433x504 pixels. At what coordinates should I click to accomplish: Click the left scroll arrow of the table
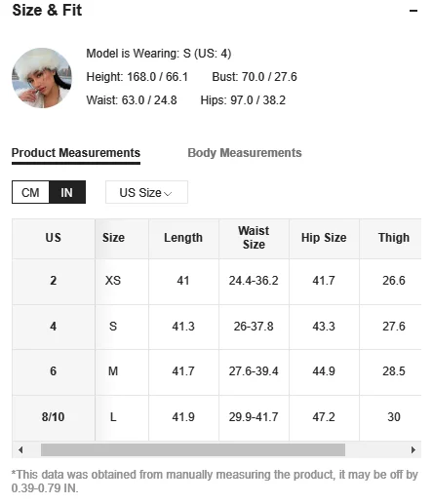(20, 449)
